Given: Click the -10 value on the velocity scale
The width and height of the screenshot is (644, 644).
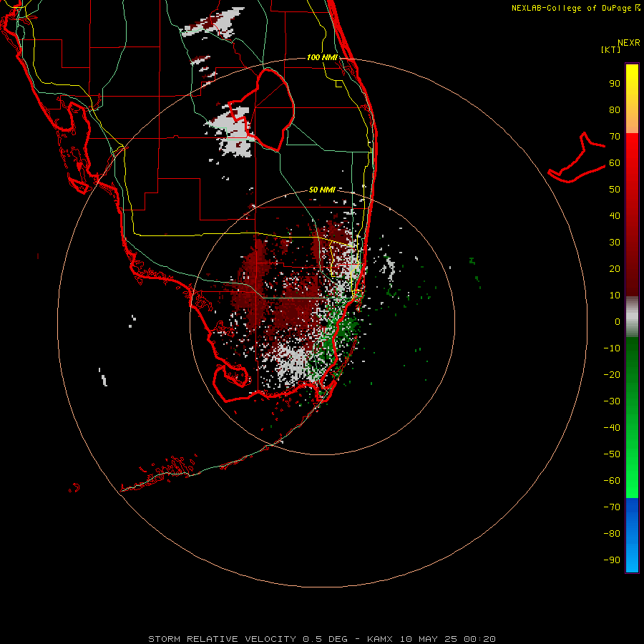Looking at the screenshot, I should coord(612,348).
